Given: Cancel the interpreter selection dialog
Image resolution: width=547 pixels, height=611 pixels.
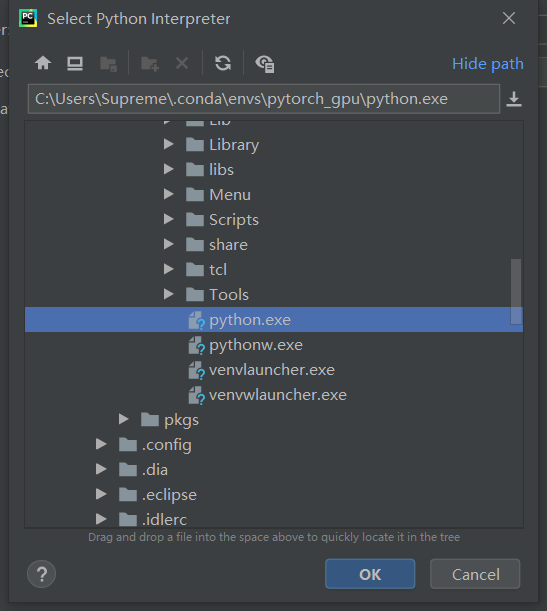Looking at the screenshot, I should (x=475, y=574).
